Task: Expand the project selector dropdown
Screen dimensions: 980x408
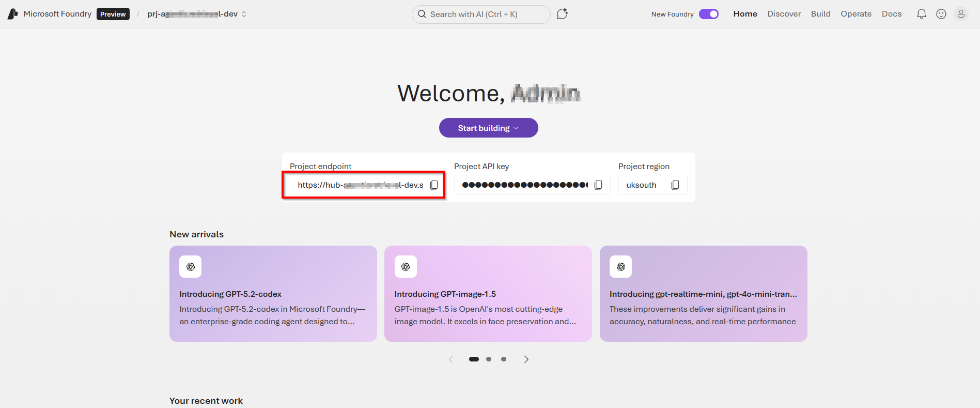Action: point(244,14)
